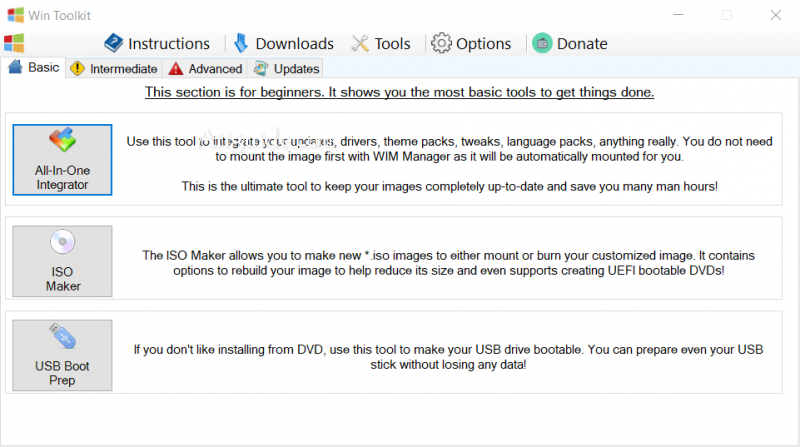Viewport: 800px width, 447px height.
Task: Close the Win Toolkit window
Action: tap(776, 15)
